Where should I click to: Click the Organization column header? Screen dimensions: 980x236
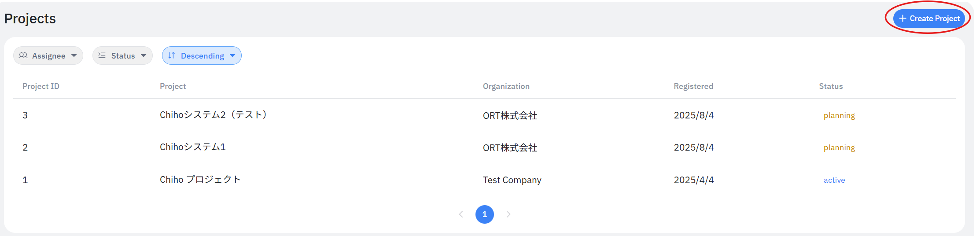coord(506,86)
